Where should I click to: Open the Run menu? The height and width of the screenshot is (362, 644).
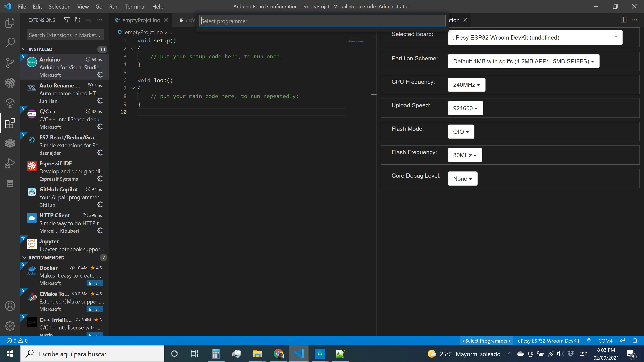tap(114, 7)
